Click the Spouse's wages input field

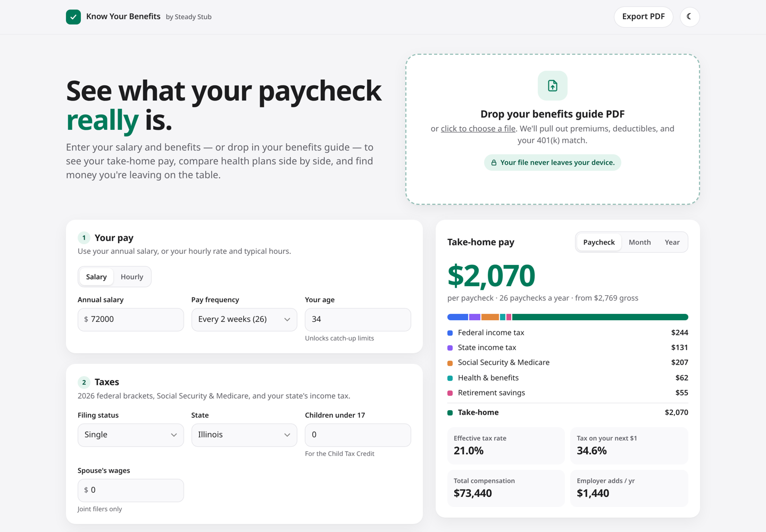point(131,491)
